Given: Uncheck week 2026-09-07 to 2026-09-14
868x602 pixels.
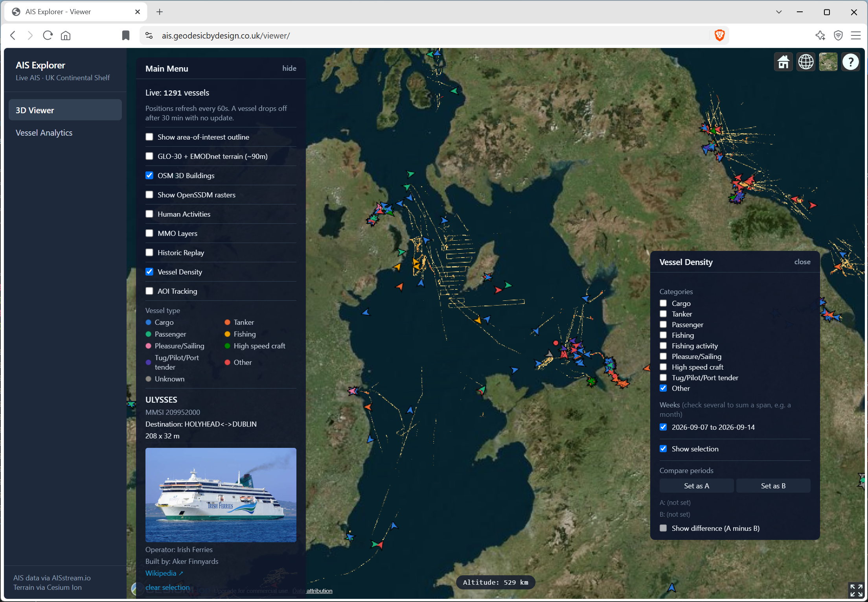Looking at the screenshot, I should (x=663, y=427).
